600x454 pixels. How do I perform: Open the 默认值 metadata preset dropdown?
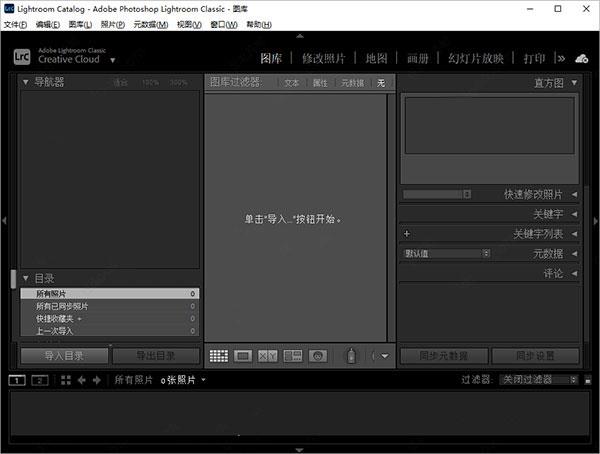tap(447, 253)
